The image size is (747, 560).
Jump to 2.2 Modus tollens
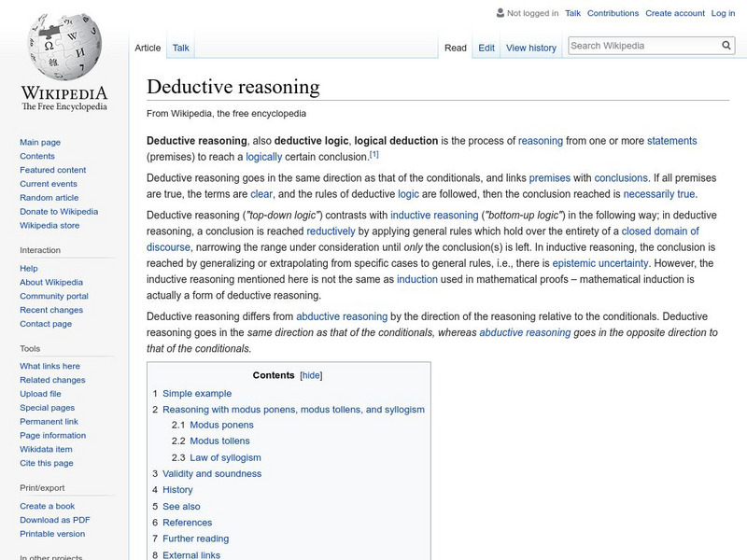click(x=219, y=441)
